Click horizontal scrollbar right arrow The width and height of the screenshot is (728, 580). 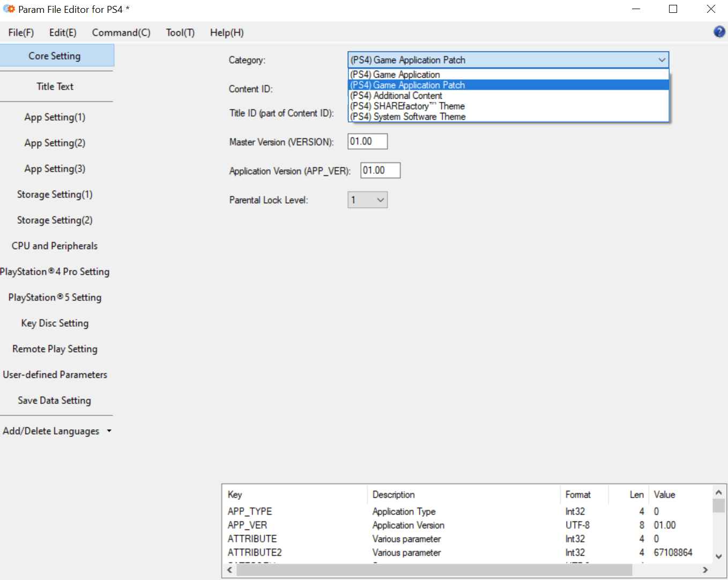coord(705,570)
